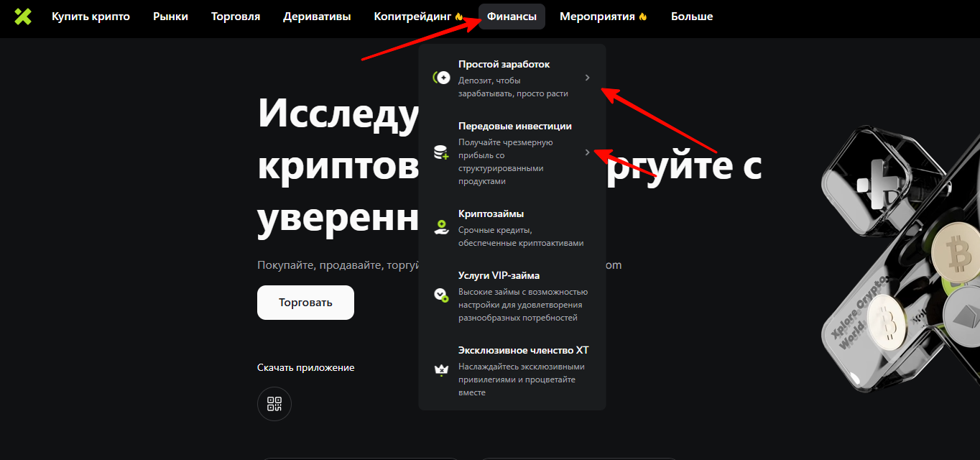Click the XT green logo icon
The width and height of the screenshot is (980, 460).
(x=23, y=17)
